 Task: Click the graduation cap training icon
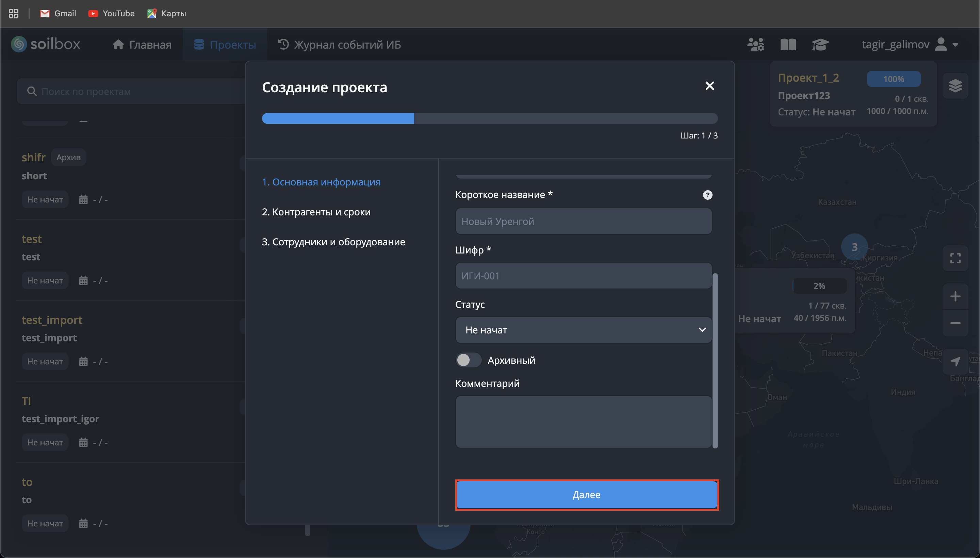point(820,45)
